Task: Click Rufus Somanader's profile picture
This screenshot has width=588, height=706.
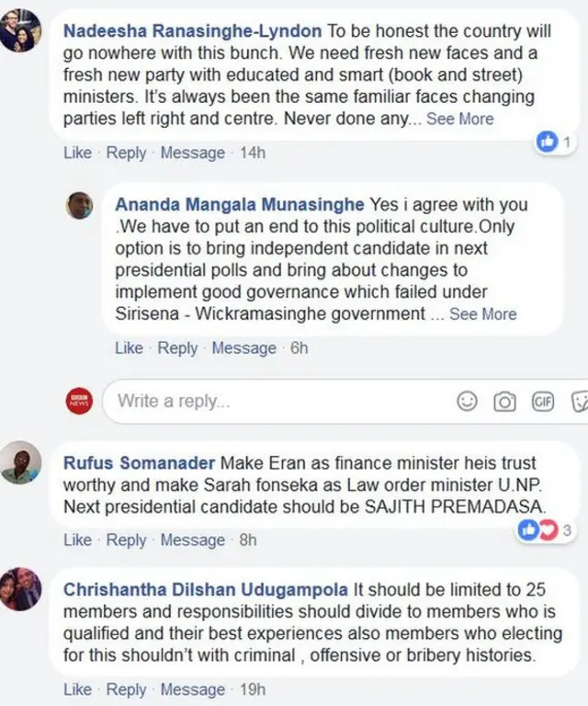Action: [x=21, y=463]
